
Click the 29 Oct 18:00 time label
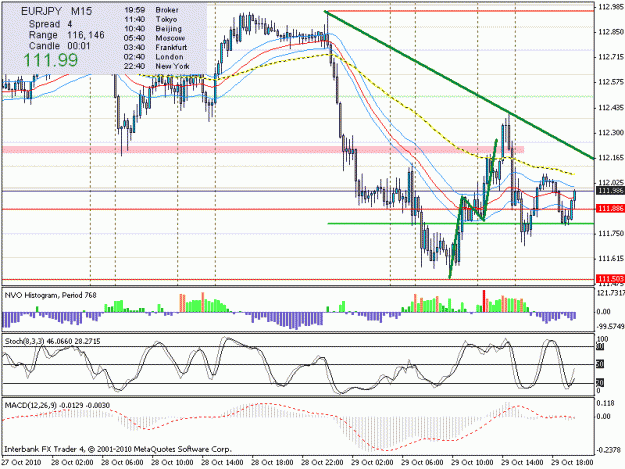572,463
